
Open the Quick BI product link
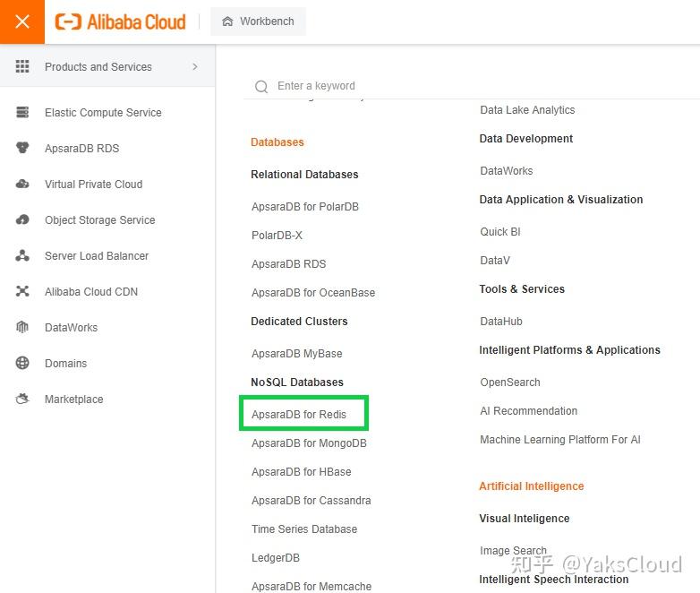tap(500, 232)
